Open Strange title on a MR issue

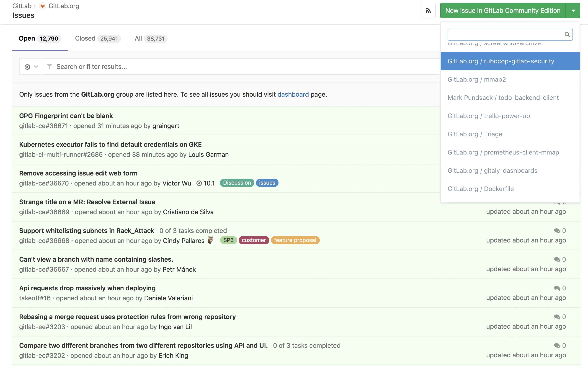tap(87, 202)
